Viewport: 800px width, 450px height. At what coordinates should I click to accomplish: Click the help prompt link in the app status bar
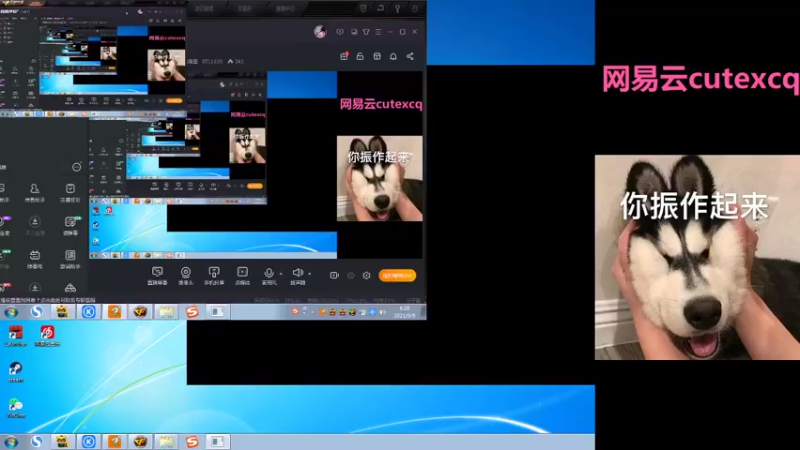point(48,301)
